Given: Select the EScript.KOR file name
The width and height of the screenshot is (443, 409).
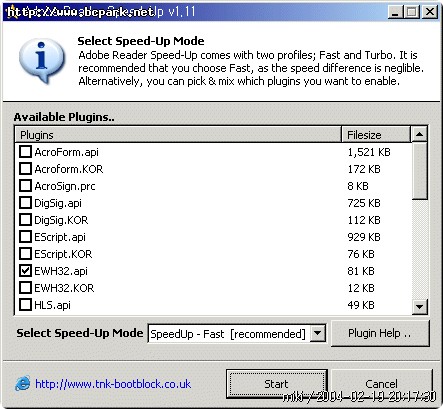Looking at the screenshot, I should [x=63, y=254].
